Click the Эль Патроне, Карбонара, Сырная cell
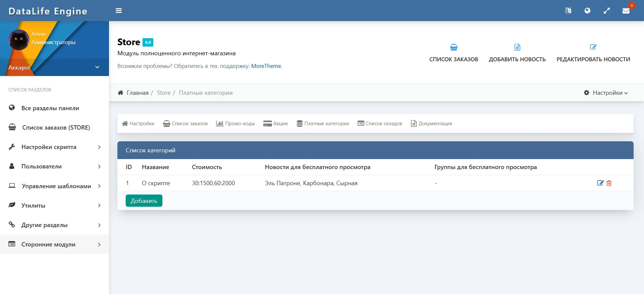Viewport: 644px width, 294px height. point(311,183)
